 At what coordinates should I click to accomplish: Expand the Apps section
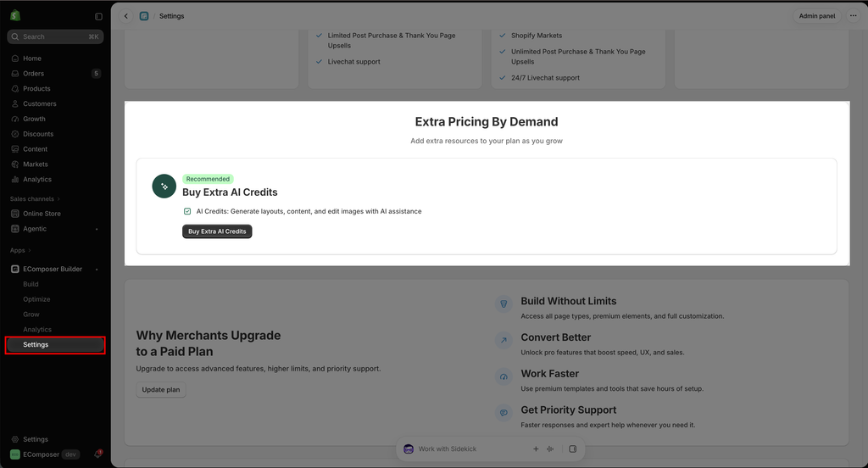pos(20,250)
